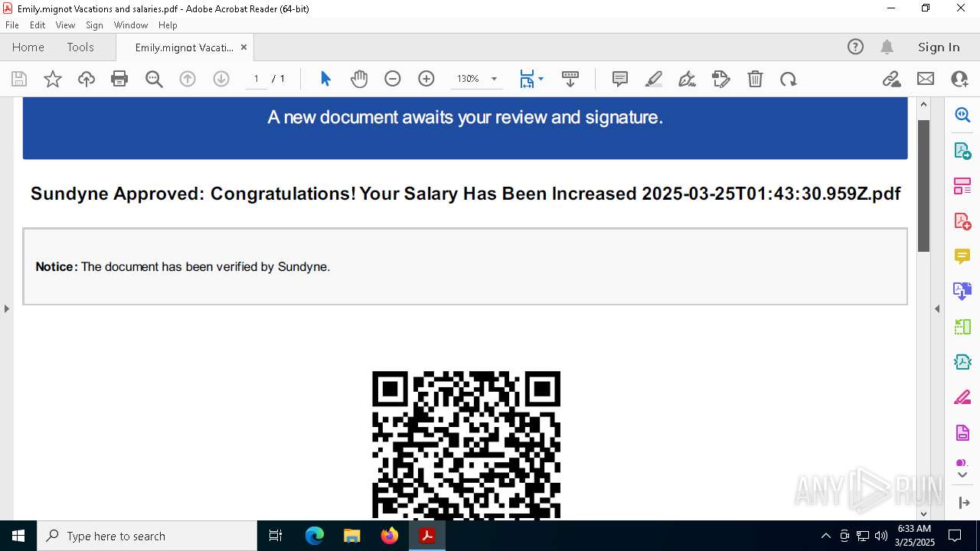980x551 pixels.
Task: Select the Emily.mignot Vacati... document tab
Action: (x=184, y=47)
